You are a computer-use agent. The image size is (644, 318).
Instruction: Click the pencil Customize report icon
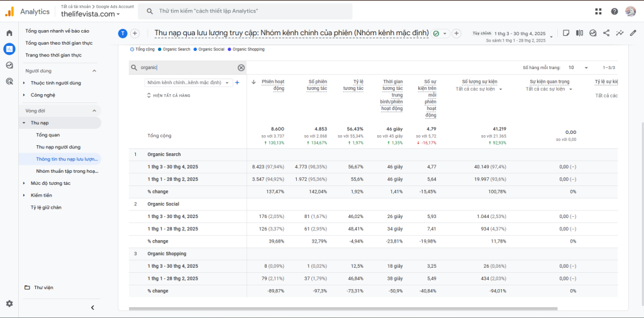[x=633, y=33]
